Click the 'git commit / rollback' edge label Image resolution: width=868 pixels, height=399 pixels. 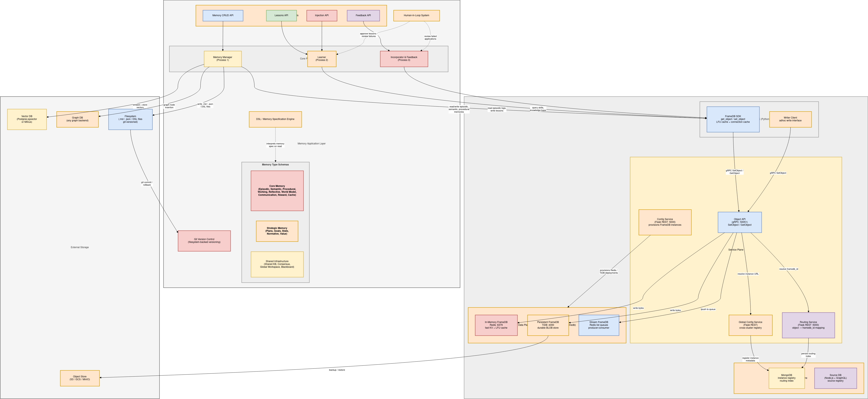coord(147,183)
